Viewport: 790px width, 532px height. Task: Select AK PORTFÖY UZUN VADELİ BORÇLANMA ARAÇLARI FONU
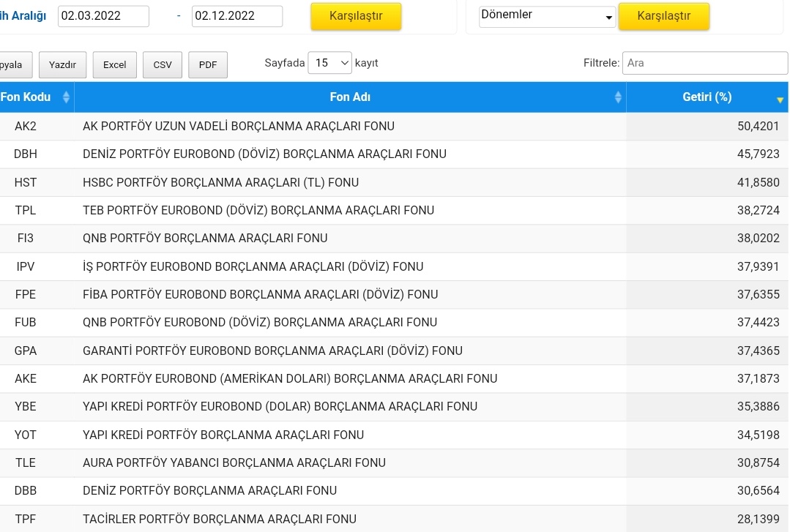[x=238, y=127]
